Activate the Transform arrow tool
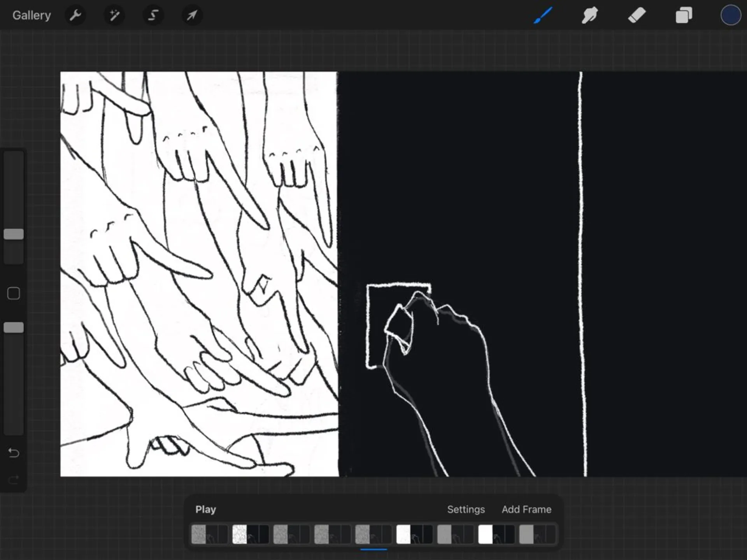This screenshot has width=747, height=560. (x=192, y=16)
